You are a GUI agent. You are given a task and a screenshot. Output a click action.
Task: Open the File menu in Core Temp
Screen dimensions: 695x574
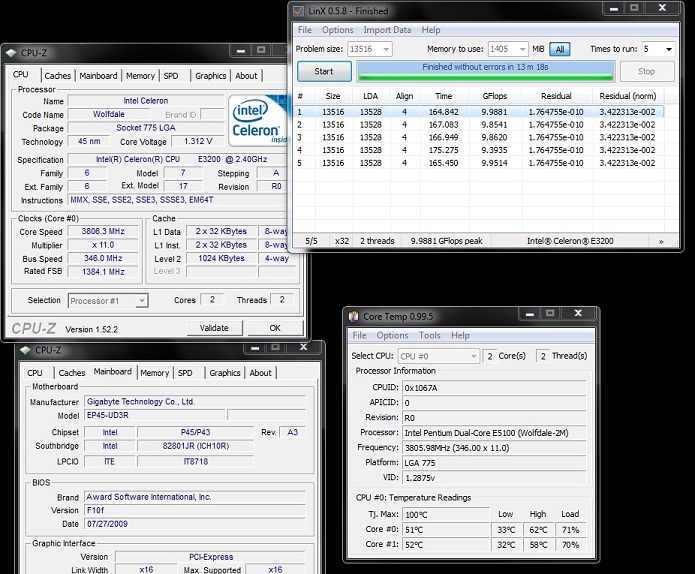359,335
